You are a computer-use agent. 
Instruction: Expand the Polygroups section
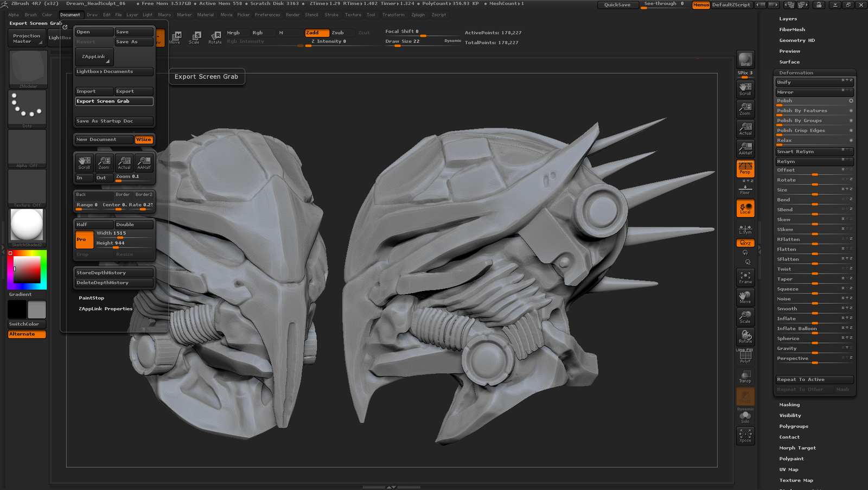pos(794,427)
